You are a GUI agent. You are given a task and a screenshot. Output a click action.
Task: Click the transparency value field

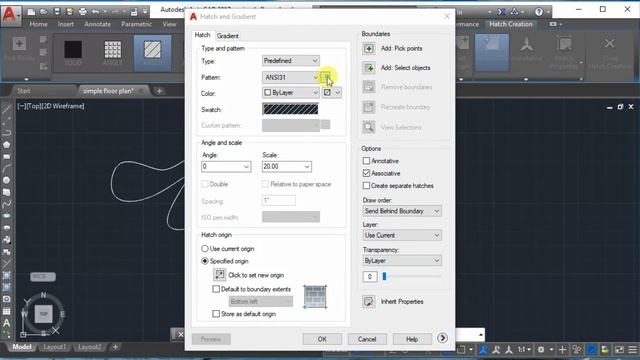point(370,277)
